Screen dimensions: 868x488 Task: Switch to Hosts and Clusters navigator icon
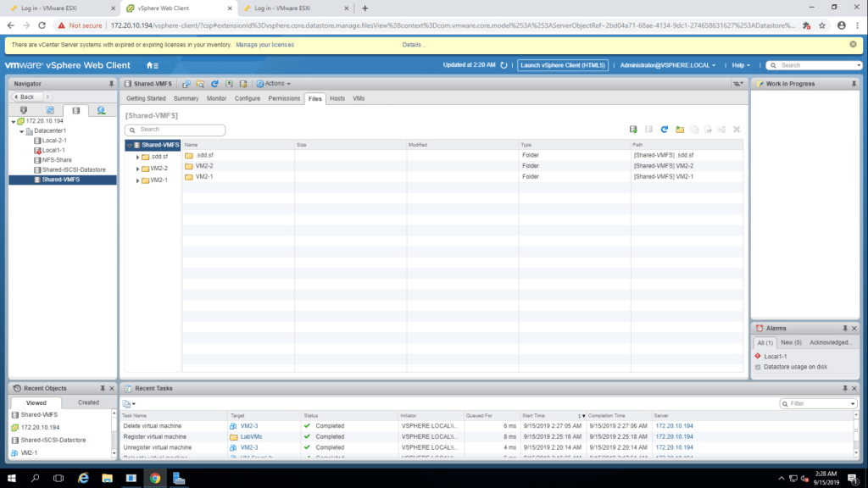pyautogui.click(x=24, y=110)
